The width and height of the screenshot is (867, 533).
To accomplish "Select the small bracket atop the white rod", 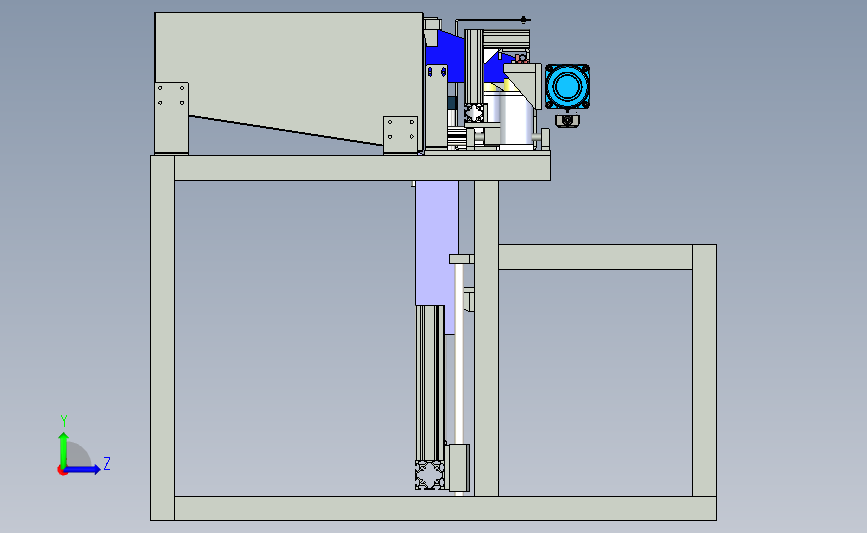I will tap(461, 259).
